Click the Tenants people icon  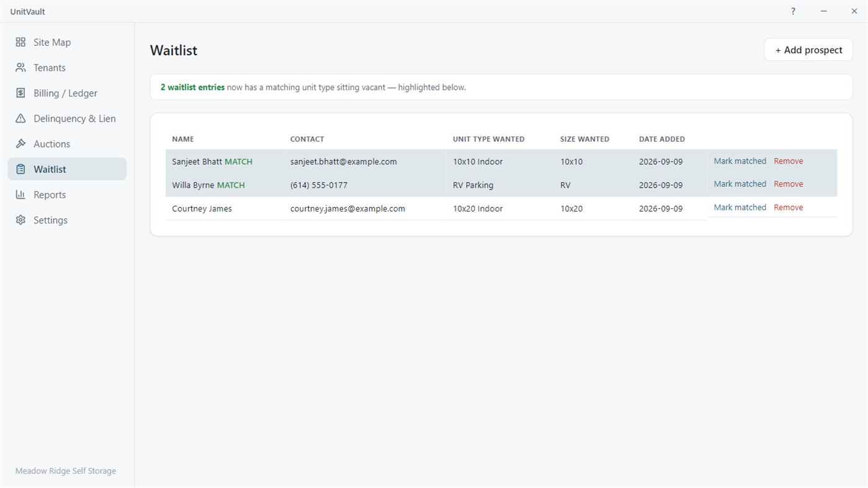(20, 68)
